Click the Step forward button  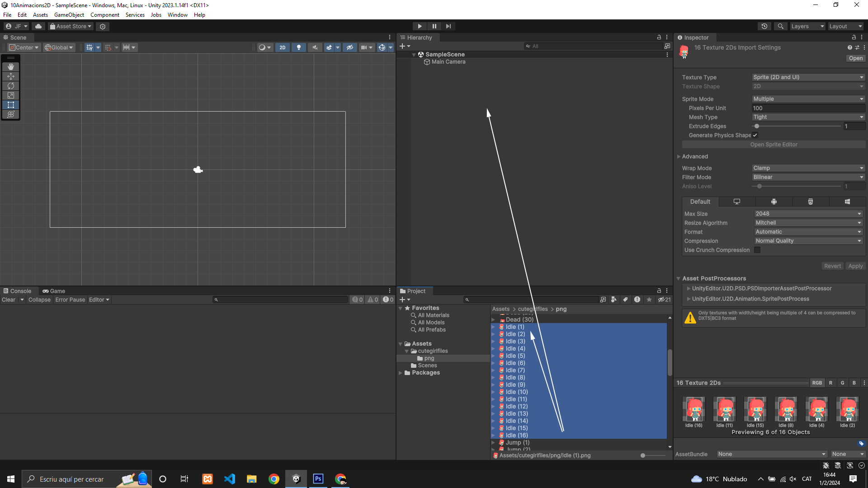(x=448, y=26)
